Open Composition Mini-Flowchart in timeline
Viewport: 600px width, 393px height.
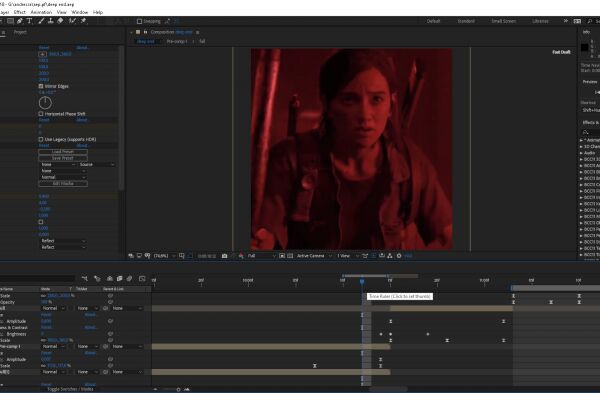(x=85, y=279)
